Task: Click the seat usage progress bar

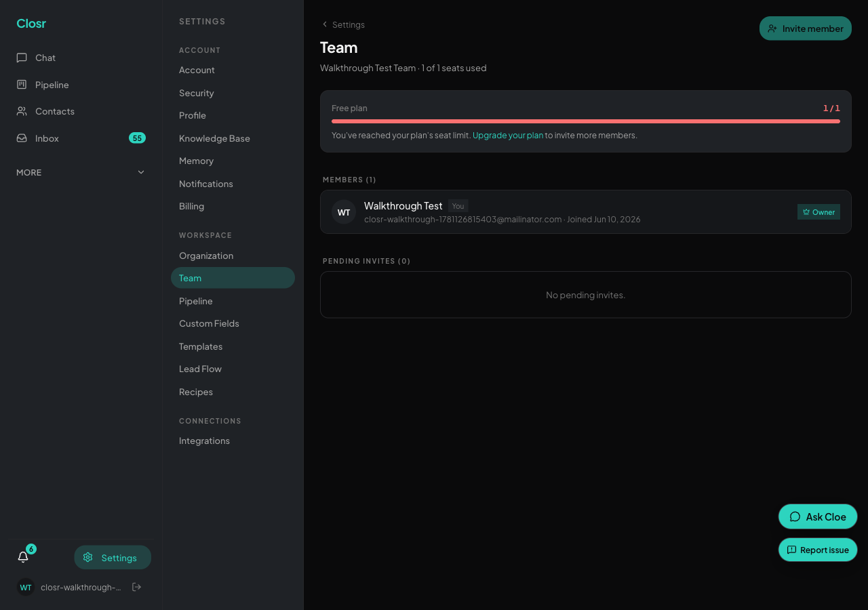Action: pos(586,121)
